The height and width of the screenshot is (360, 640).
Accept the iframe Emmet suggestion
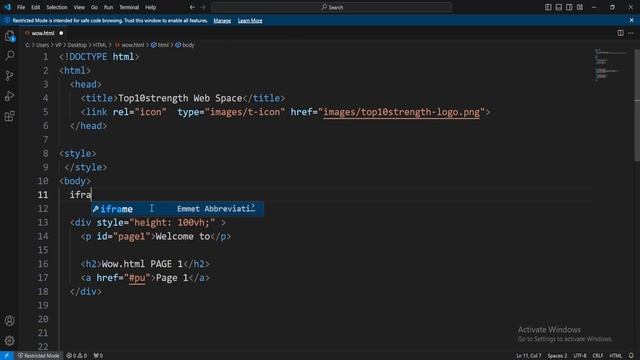point(177,209)
